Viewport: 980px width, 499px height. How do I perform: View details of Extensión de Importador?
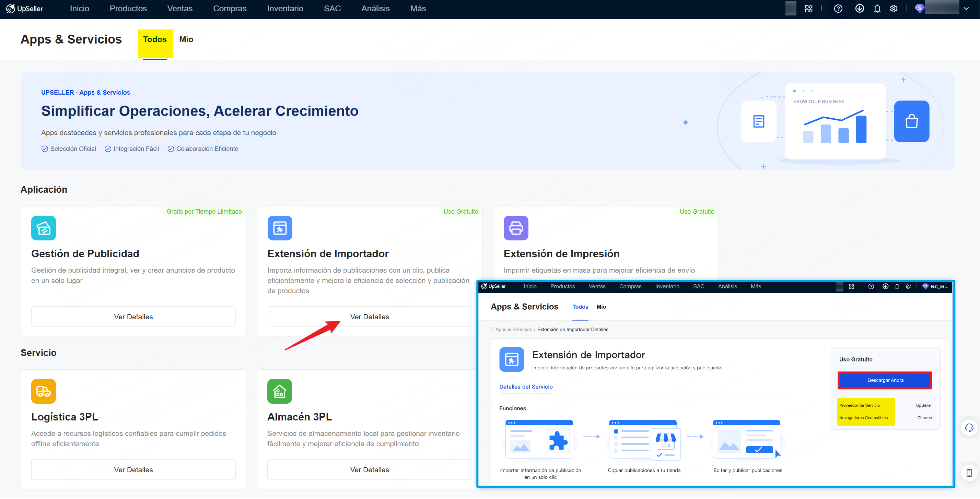click(x=370, y=317)
